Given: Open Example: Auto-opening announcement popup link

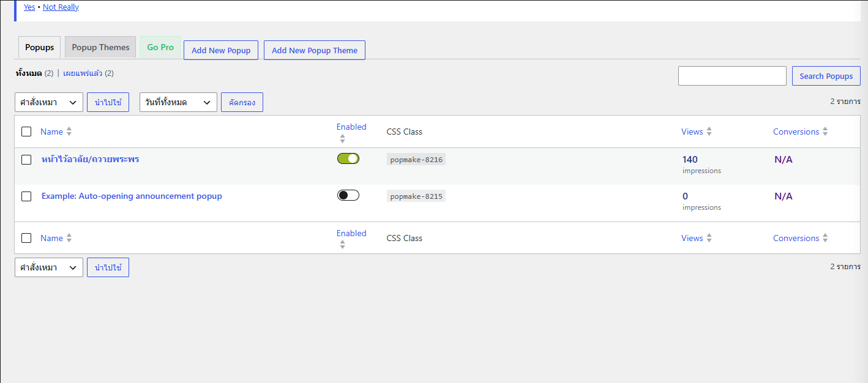Looking at the screenshot, I should click(132, 196).
